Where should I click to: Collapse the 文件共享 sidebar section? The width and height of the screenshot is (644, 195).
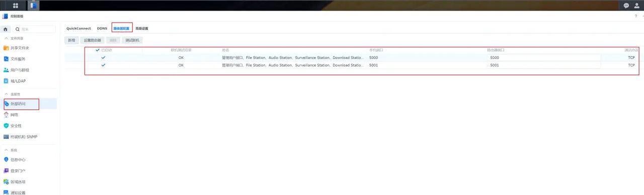click(x=6, y=38)
